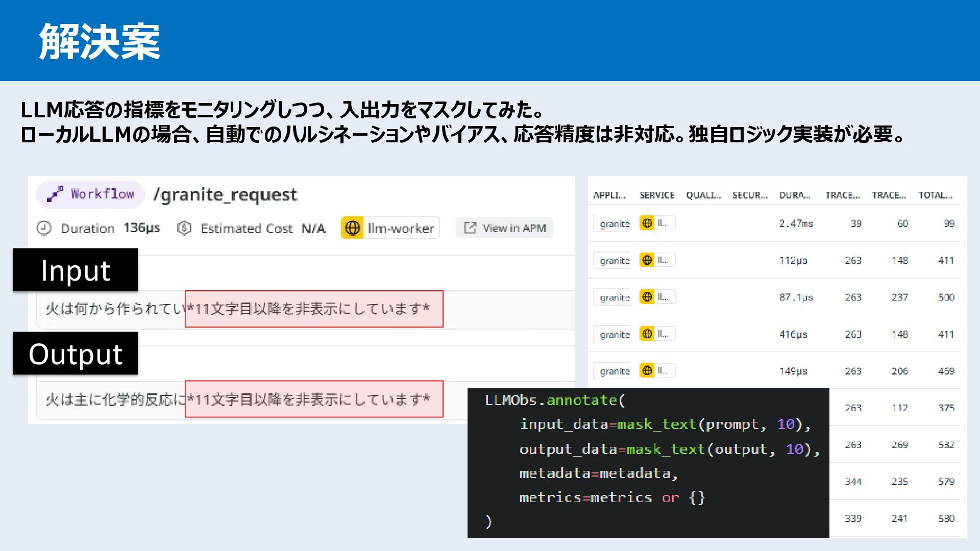980x551 pixels.
Task: Click the Estimated Cost dollar icon
Action: pyautogui.click(x=184, y=228)
